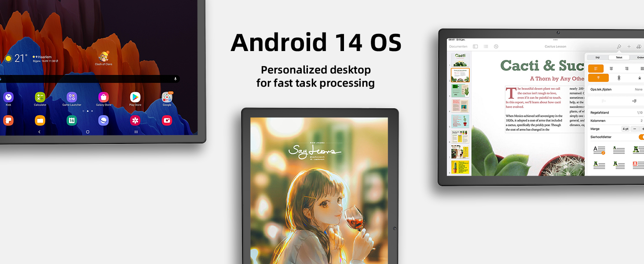The height and width of the screenshot is (264, 644).
Task: Open the Samsung Internet browser icon
Action: (x=103, y=120)
